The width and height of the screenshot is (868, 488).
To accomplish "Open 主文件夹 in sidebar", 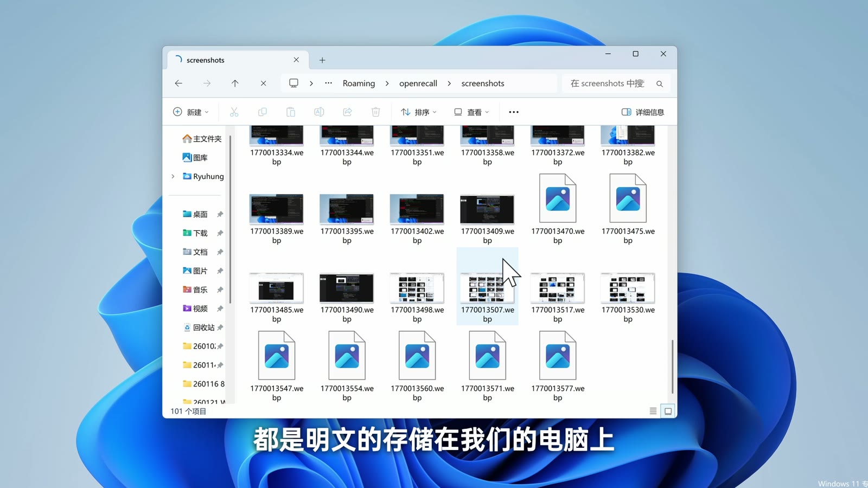I will click(x=202, y=139).
